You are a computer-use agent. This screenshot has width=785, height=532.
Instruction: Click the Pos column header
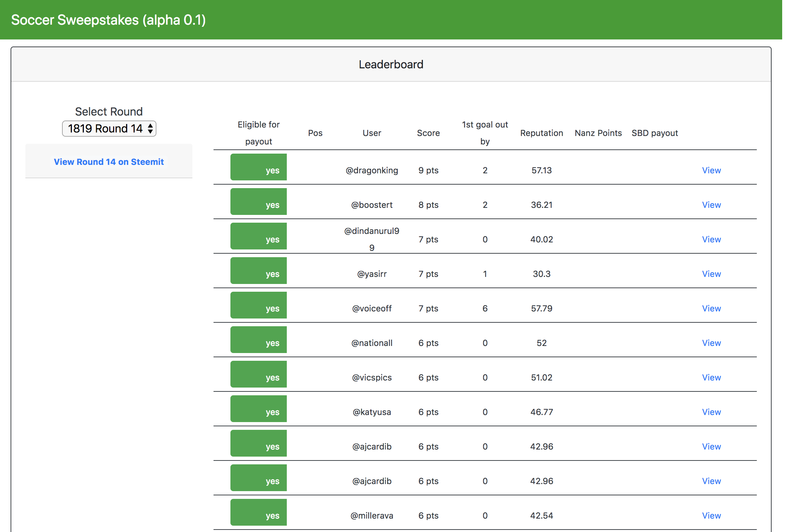point(315,133)
